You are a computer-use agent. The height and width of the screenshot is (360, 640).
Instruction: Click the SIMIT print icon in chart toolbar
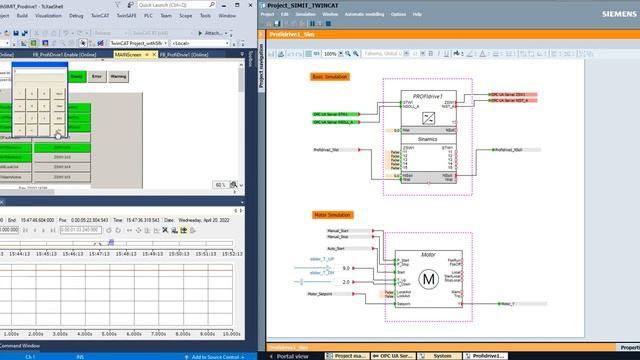[281, 53]
